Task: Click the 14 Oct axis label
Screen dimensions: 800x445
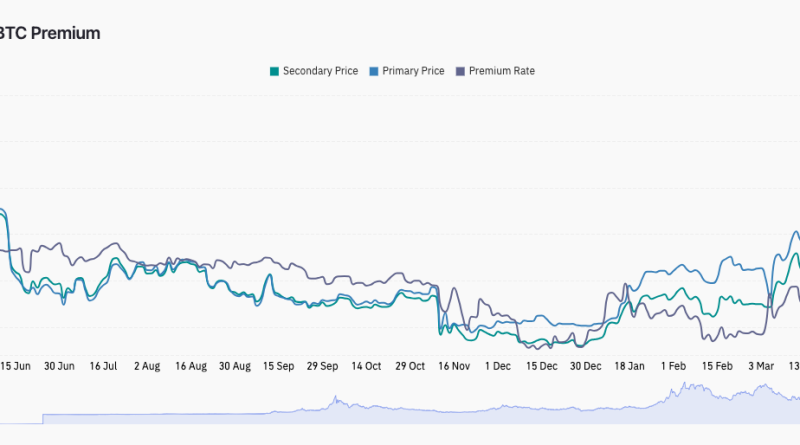Action: (x=366, y=366)
